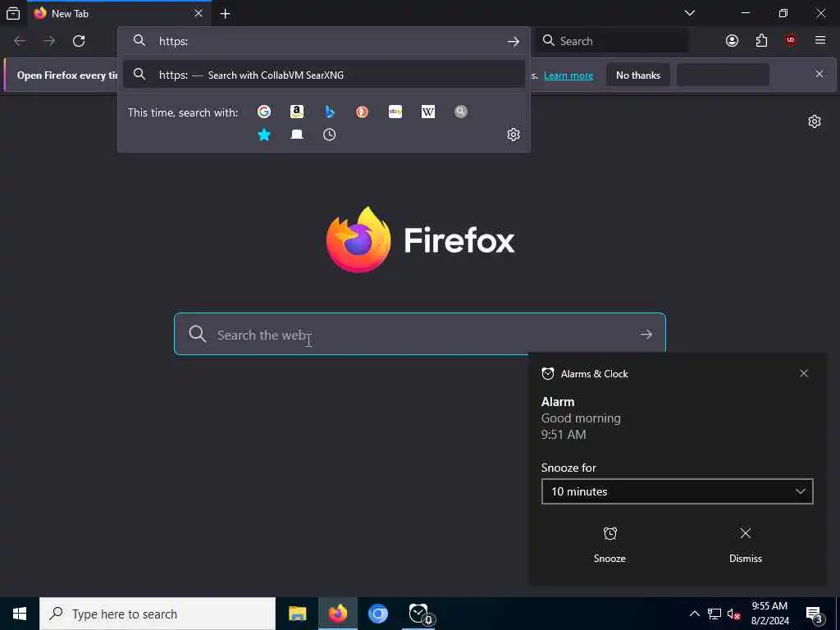Viewport: 840px width, 630px height.
Task: Open Firefox View button left of tabs
Action: tap(13, 13)
